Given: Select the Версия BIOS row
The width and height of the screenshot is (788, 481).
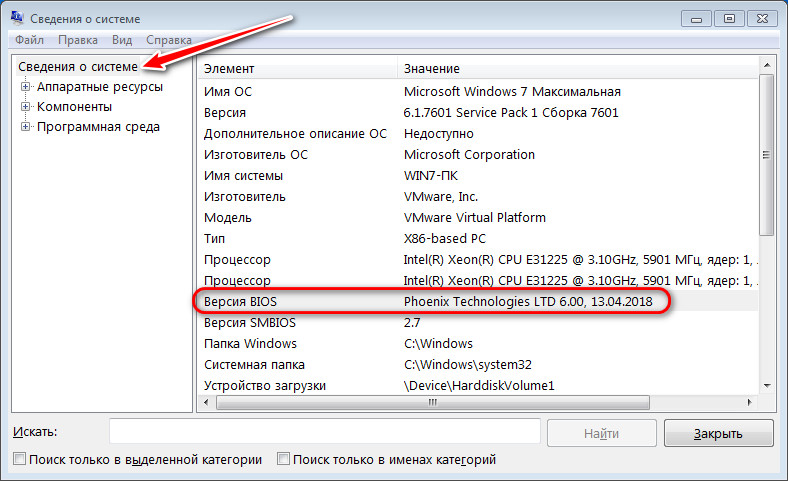Looking at the screenshot, I should tap(477, 302).
